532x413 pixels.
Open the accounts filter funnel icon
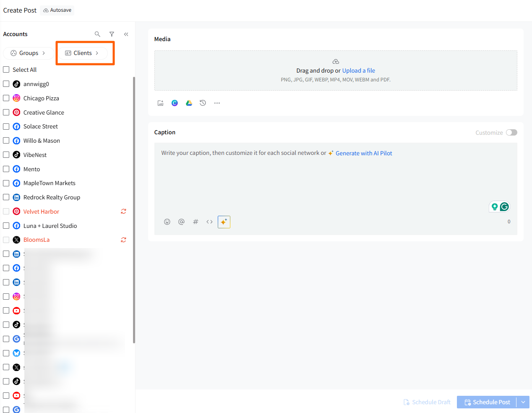pos(112,34)
